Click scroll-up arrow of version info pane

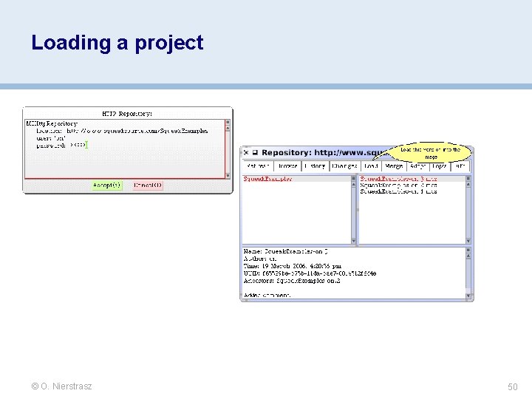[x=468, y=256]
